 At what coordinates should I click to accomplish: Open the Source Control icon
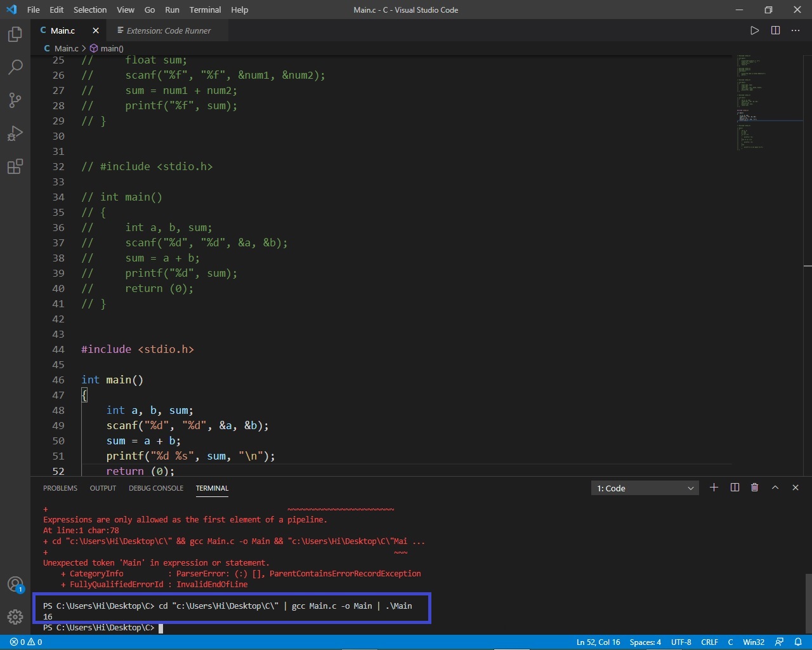click(15, 100)
